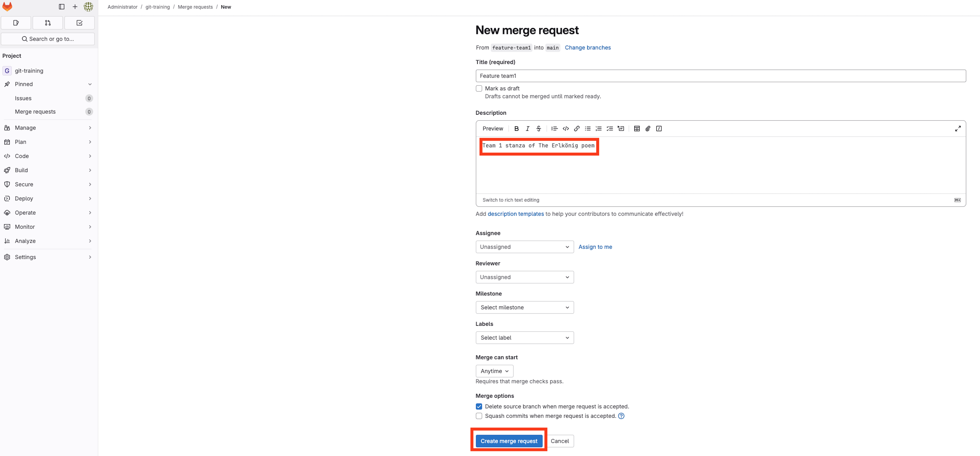Click into the Title input field

(720, 76)
